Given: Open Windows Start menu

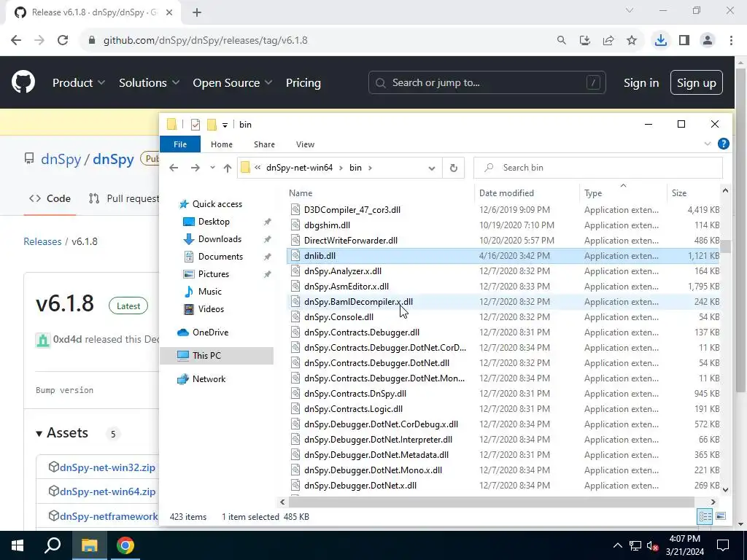Looking at the screenshot, I should [18, 545].
